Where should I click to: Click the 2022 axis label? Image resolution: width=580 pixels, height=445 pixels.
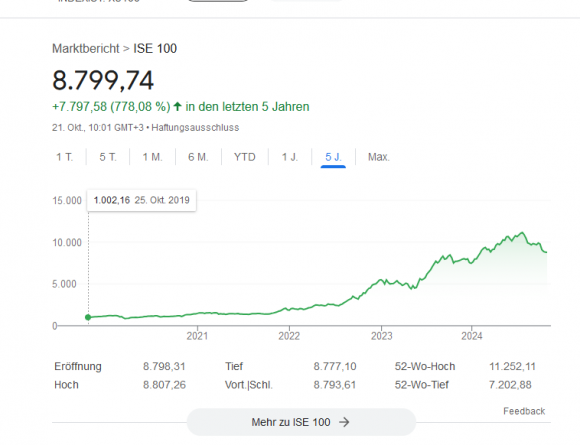[289, 336]
